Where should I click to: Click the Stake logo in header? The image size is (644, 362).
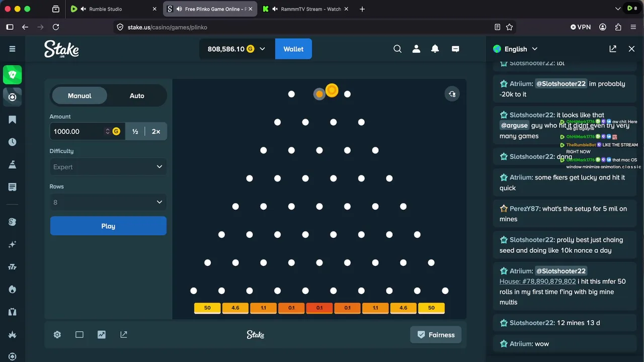tap(61, 49)
